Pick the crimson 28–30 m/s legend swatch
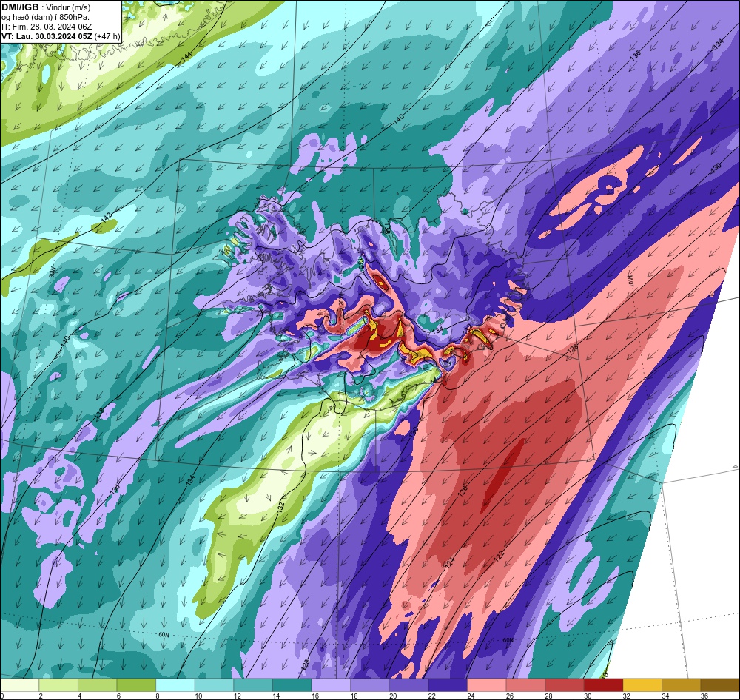The height and width of the screenshot is (700, 740). click(x=565, y=685)
